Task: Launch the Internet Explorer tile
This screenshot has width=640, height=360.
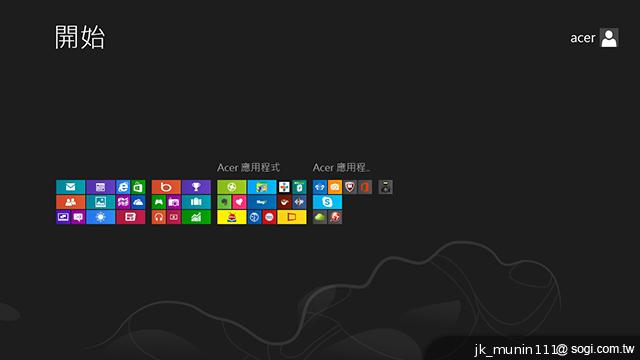Action: (123, 187)
